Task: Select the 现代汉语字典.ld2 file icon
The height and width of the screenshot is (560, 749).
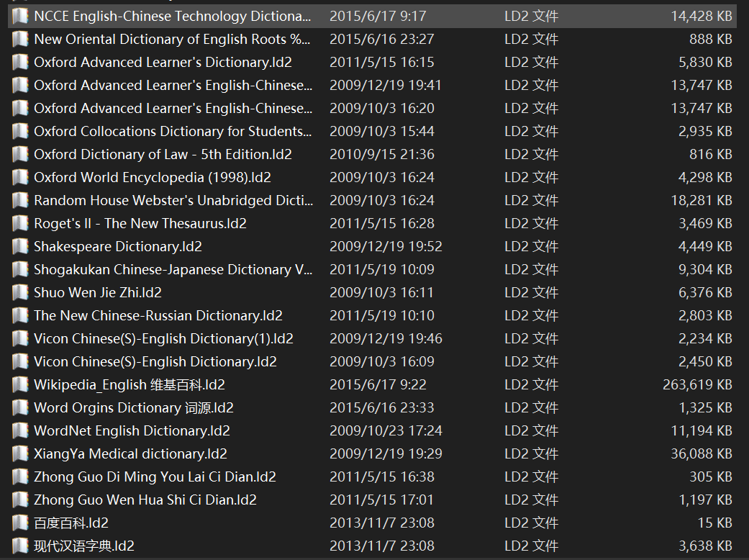Action: coord(20,546)
